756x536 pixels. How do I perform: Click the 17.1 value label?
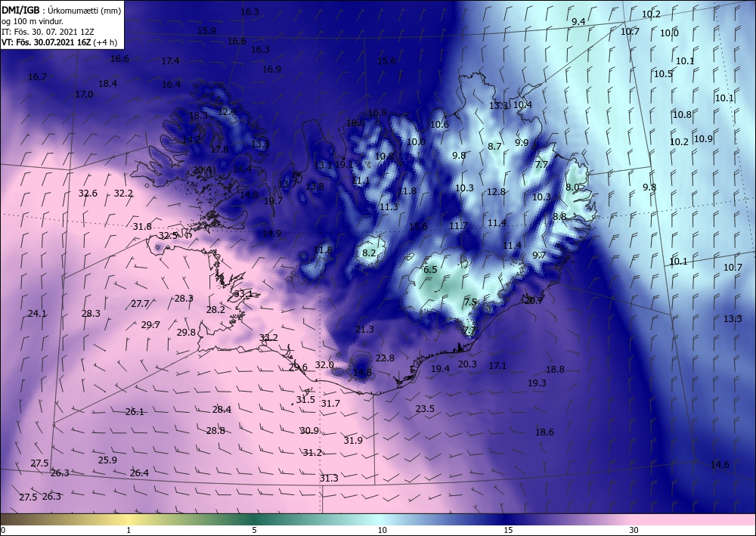click(x=497, y=366)
